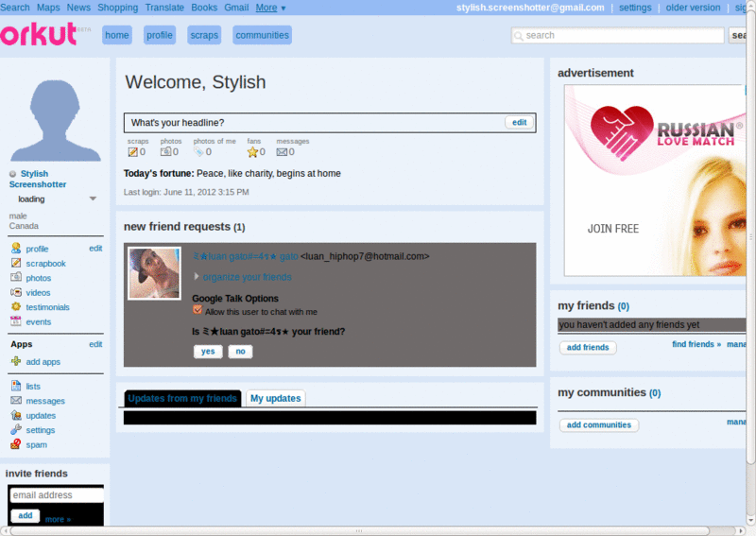Click the 'more »' invite link
The image size is (756, 536).
pyautogui.click(x=58, y=520)
